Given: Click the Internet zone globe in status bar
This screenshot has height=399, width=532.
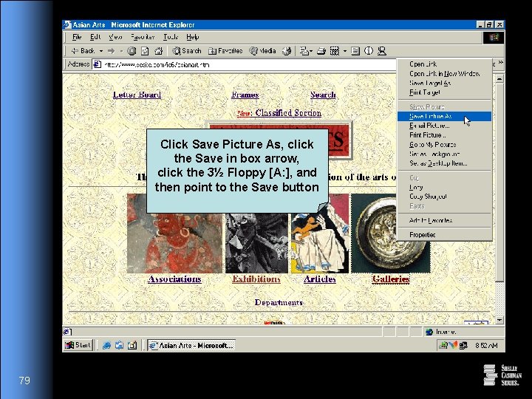Looking at the screenshot, I should (x=429, y=332).
